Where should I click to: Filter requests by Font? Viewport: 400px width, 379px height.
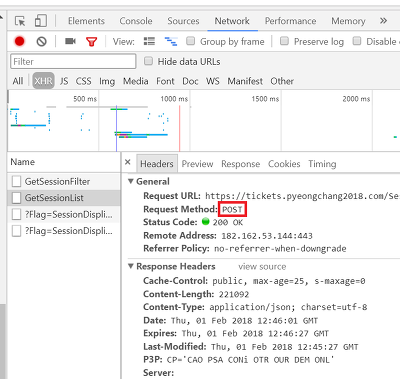pyautogui.click(x=165, y=81)
